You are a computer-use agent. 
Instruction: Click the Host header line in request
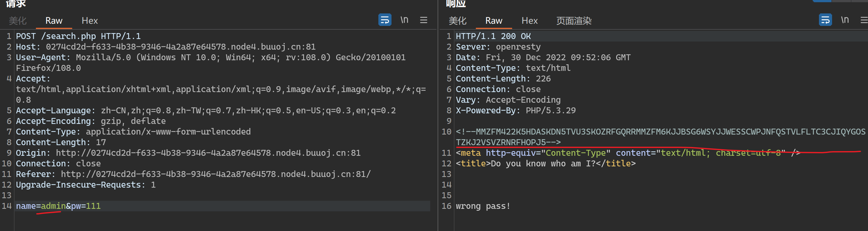(x=166, y=47)
